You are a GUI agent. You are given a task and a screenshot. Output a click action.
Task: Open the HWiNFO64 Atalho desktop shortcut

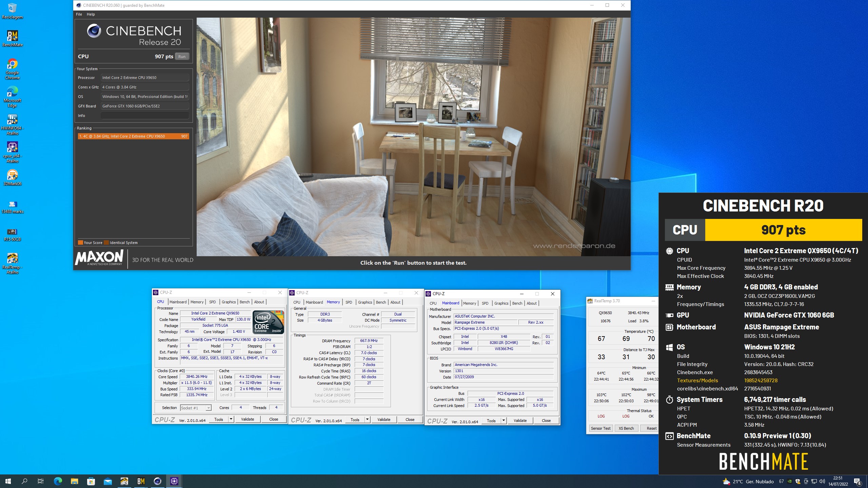point(12,125)
